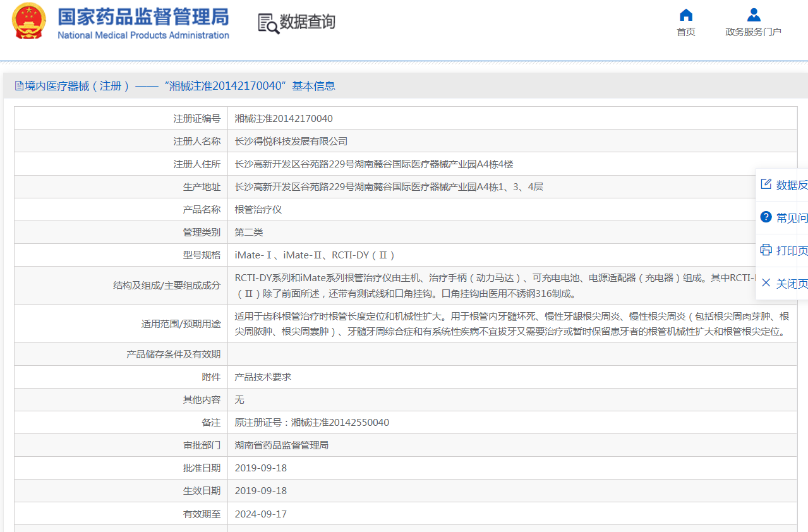The width and height of the screenshot is (808, 532).
Task: Click the 打印页面 printer icon
Action: click(766, 250)
